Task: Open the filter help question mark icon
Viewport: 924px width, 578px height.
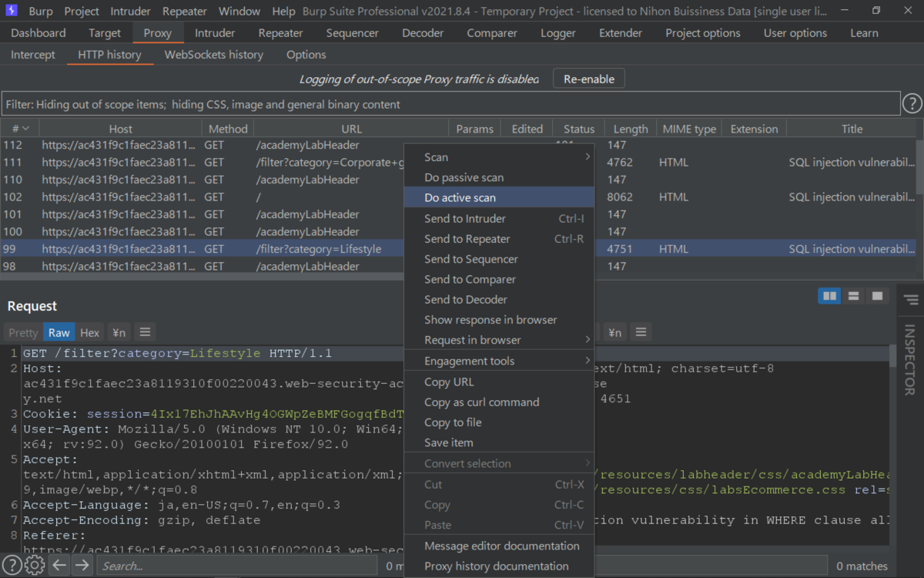Action: click(912, 104)
